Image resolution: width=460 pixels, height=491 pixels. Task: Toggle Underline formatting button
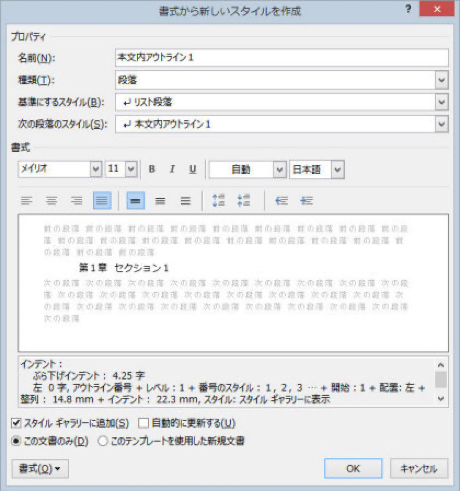click(x=193, y=169)
